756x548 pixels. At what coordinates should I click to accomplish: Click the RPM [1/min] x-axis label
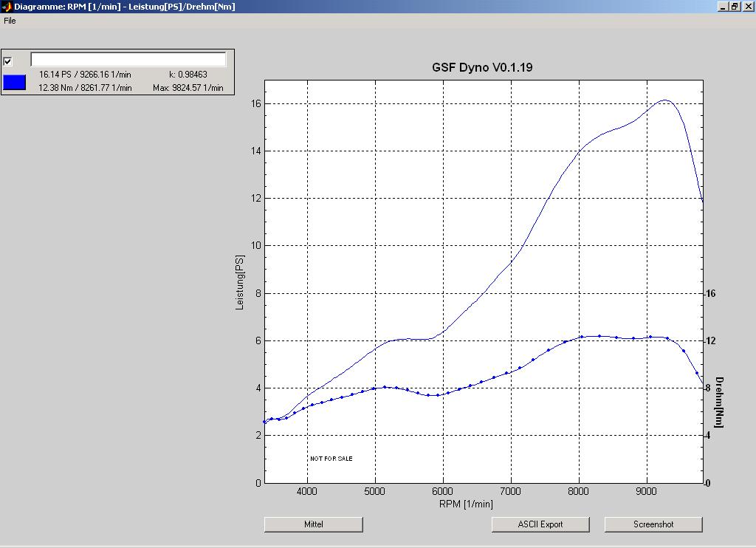pos(466,504)
